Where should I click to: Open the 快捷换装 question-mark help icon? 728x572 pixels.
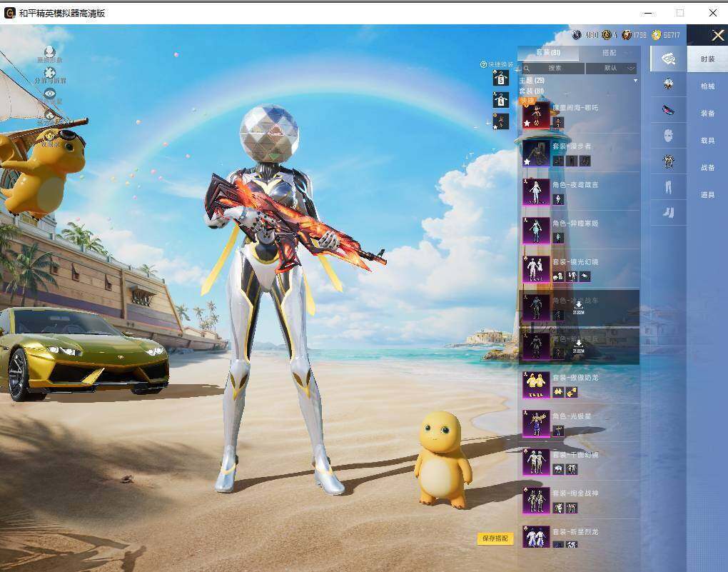click(x=483, y=64)
